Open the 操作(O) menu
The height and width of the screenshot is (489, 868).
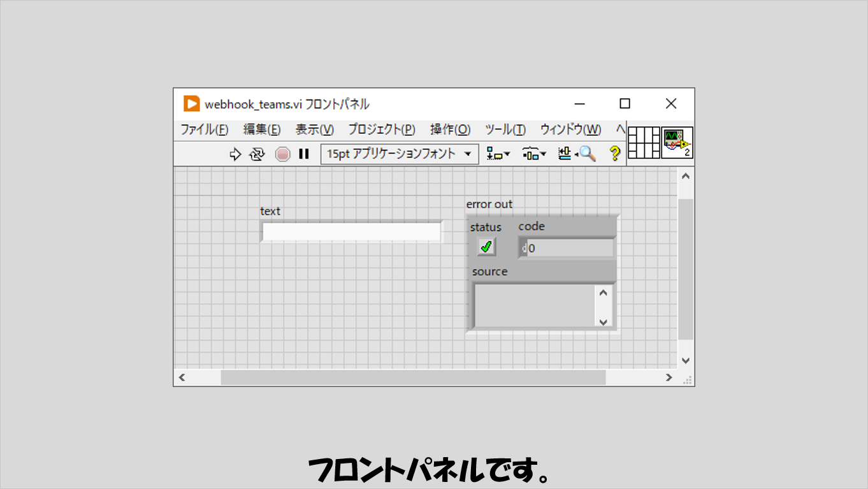450,129
